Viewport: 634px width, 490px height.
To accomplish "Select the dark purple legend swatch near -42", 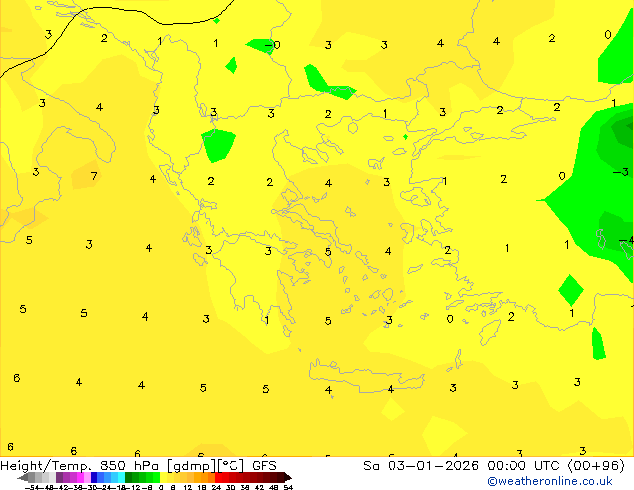I will click(59, 477).
